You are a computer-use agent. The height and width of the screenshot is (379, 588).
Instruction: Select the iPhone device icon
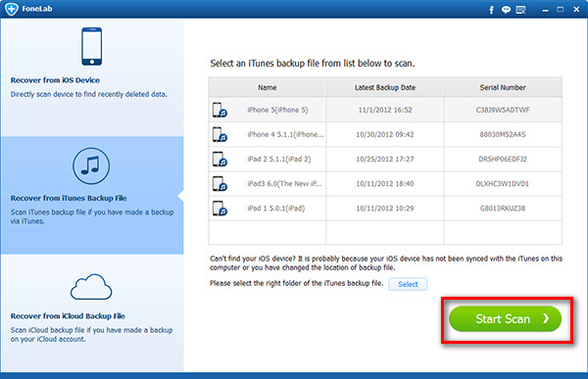pyautogui.click(x=91, y=46)
